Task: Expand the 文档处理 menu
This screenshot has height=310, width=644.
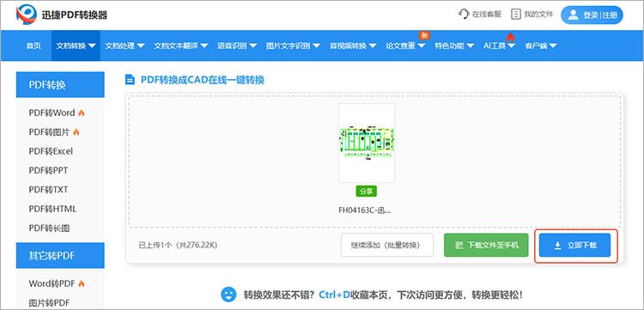Action: click(125, 46)
